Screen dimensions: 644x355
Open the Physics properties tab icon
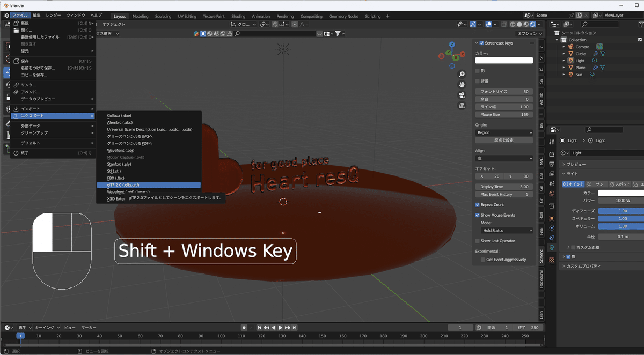tap(552, 228)
